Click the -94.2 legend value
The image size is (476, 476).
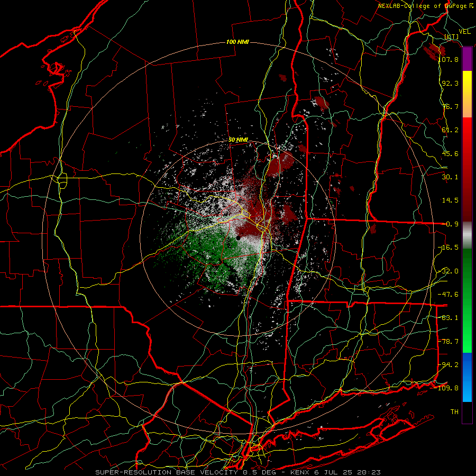pos(448,365)
